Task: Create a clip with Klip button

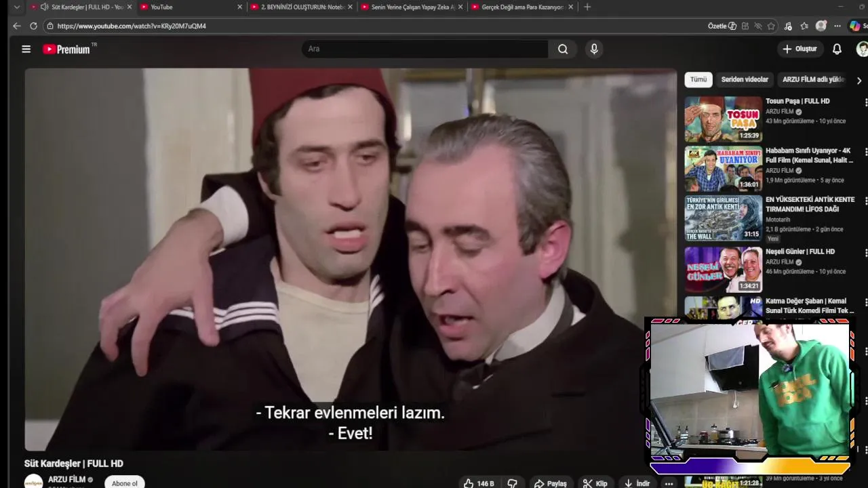Action: (595, 483)
